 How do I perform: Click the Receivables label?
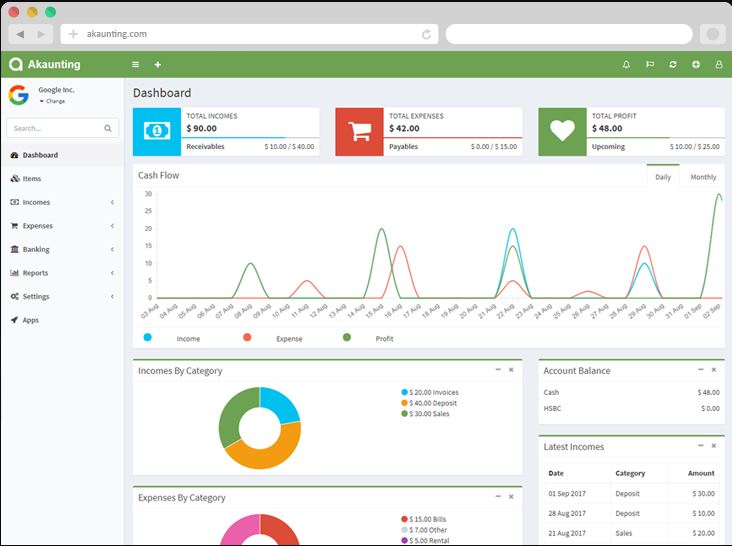click(205, 147)
